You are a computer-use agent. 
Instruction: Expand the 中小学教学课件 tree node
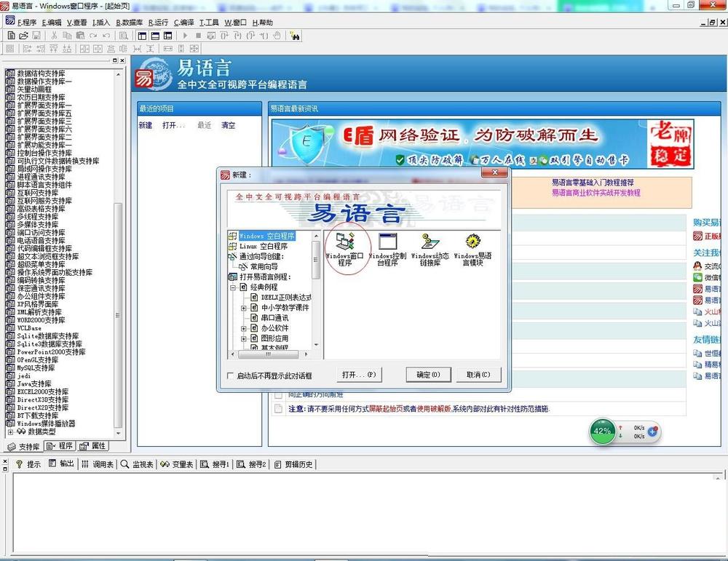point(245,308)
